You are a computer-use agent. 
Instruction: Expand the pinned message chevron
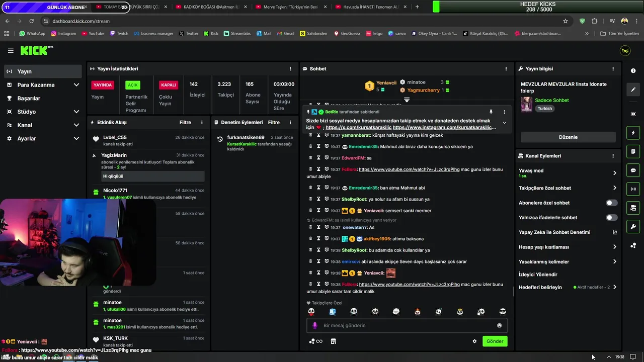coord(504,123)
